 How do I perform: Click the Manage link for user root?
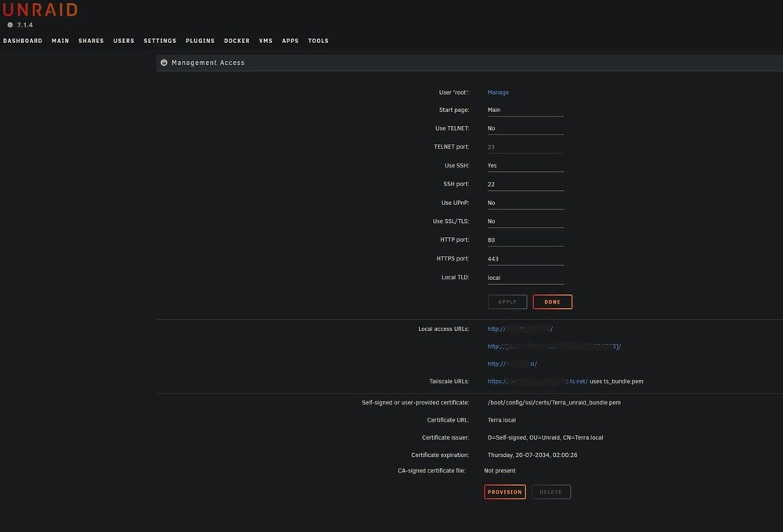(498, 92)
